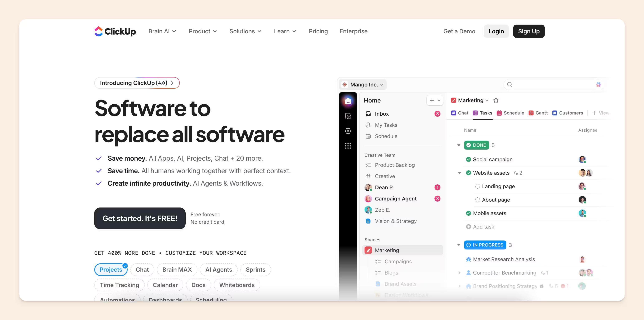Click the Zeb E. avatar
This screenshot has height=320, width=644.
pos(368,210)
